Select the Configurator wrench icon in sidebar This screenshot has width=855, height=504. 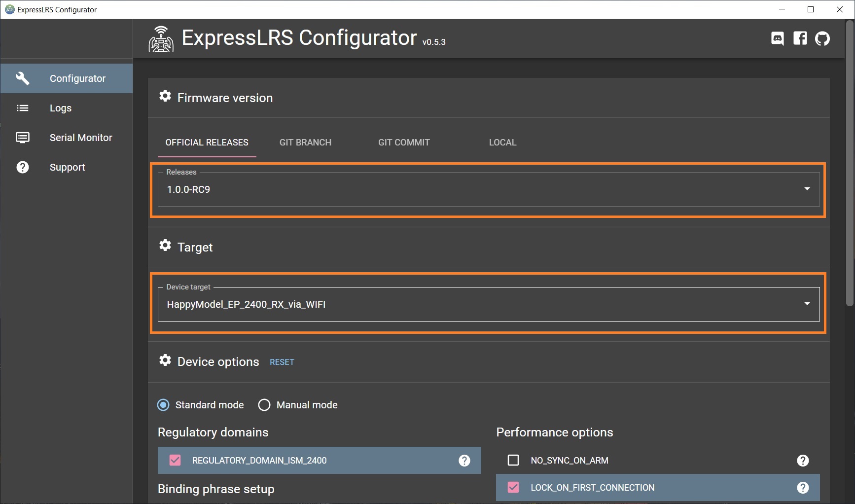coord(23,78)
